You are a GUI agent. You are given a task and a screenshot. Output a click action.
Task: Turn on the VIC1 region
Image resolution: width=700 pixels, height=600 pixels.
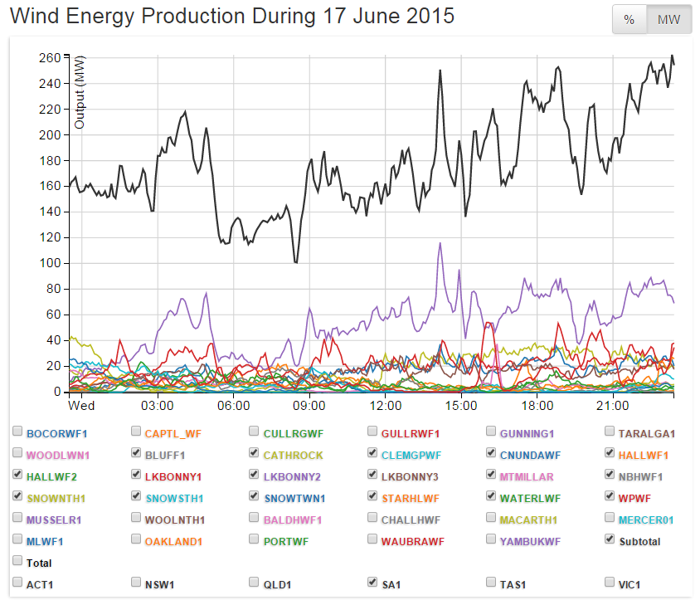[611, 583]
